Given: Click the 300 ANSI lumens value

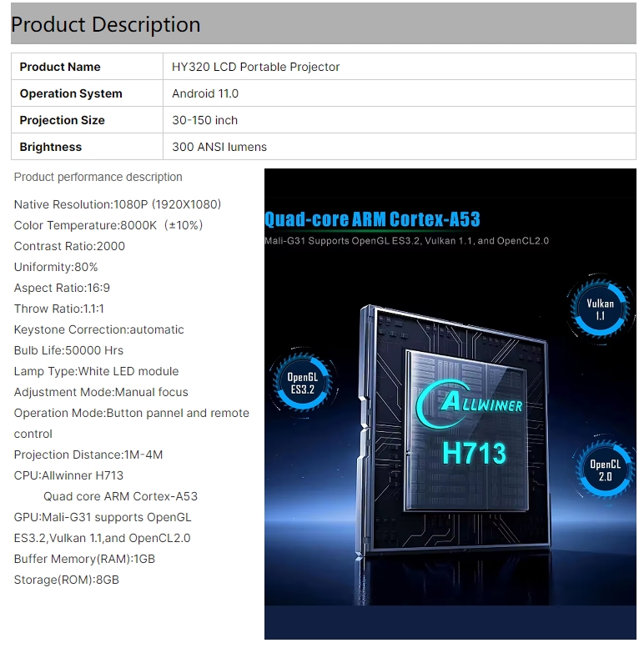Looking at the screenshot, I should [219, 147].
